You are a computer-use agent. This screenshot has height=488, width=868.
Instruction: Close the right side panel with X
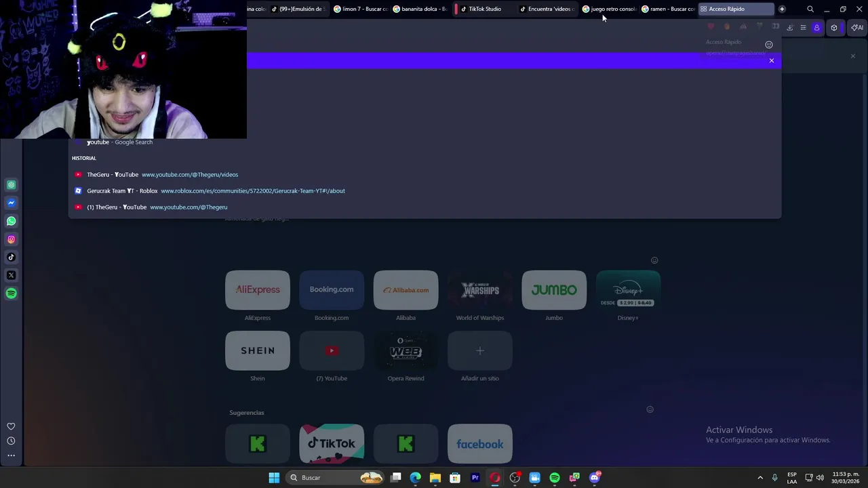853,56
